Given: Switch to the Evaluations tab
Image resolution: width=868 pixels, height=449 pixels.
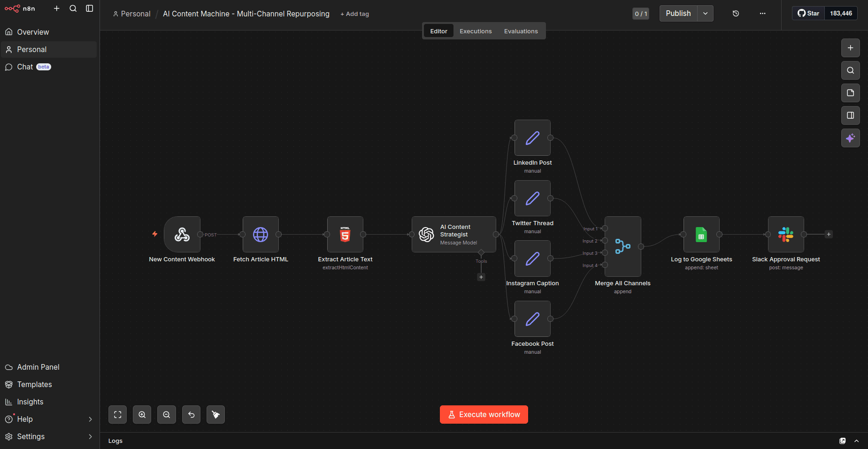Looking at the screenshot, I should pos(521,31).
